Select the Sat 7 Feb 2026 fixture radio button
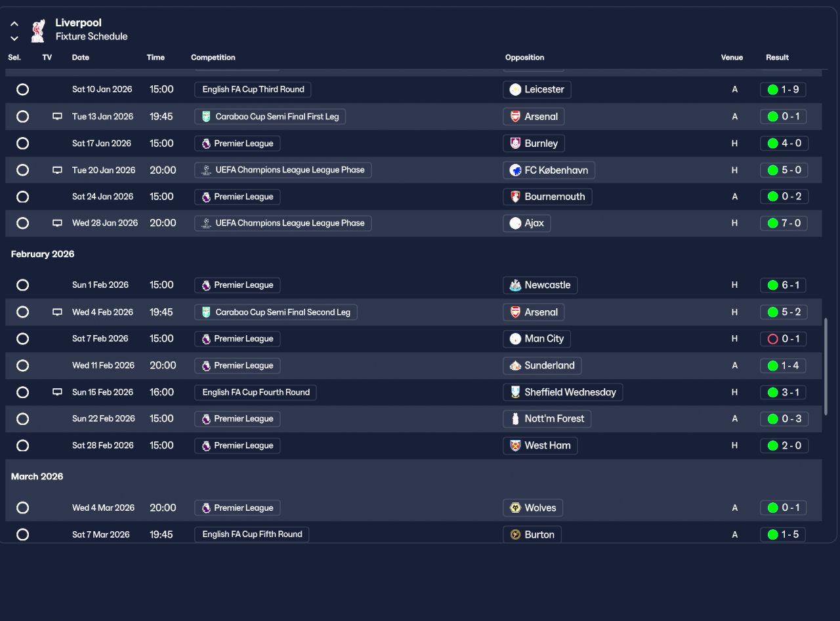The width and height of the screenshot is (840, 621). click(22, 339)
